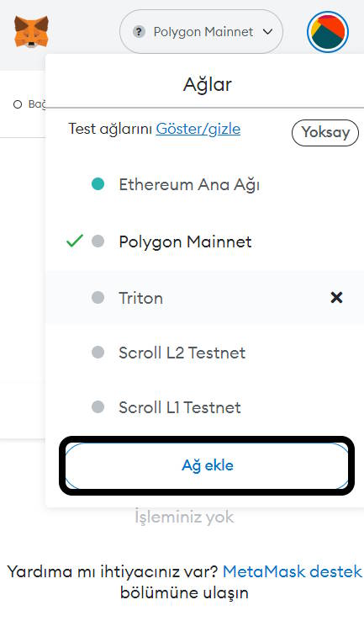Open the Polygon Mainnet network dropdown
Viewport: 364px width, 621px height.
tap(202, 32)
